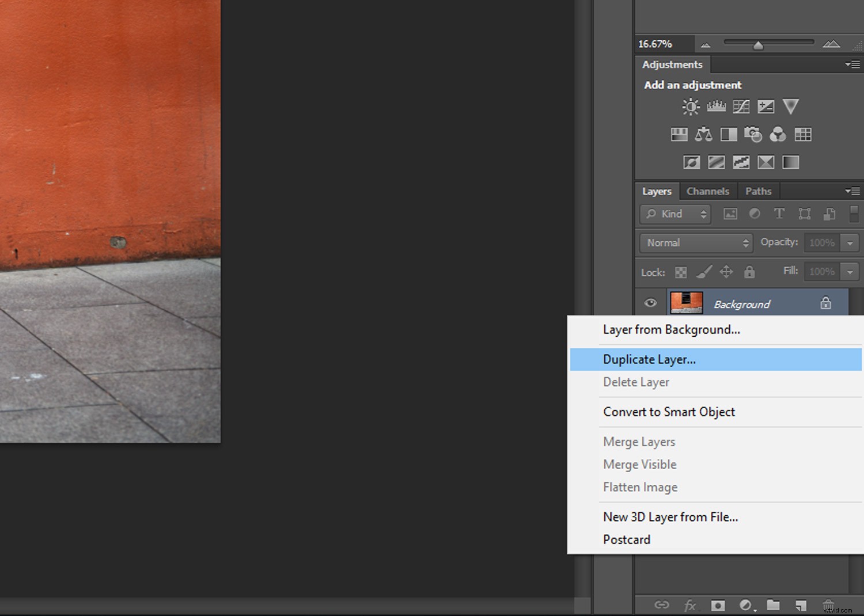The width and height of the screenshot is (864, 616).
Task: Add a Gradient Map adjustment
Action: (x=766, y=162)
